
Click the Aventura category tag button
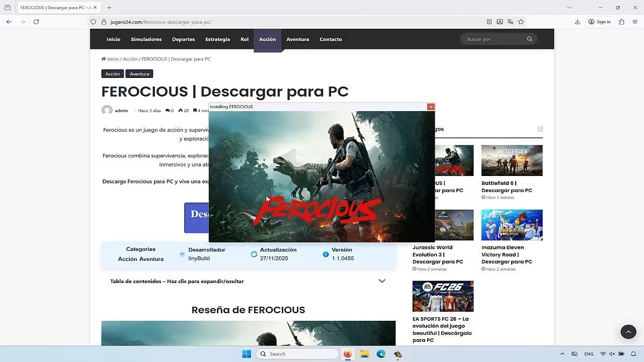(x=139, y=74)
